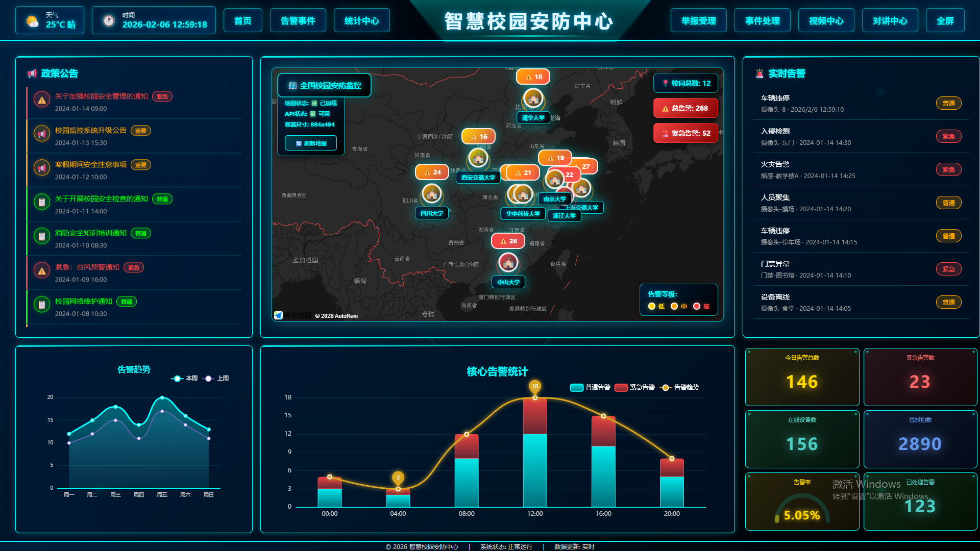Click the red 高 alert level swatch
The width and height of the screenshot is (980, 551).
697,306
